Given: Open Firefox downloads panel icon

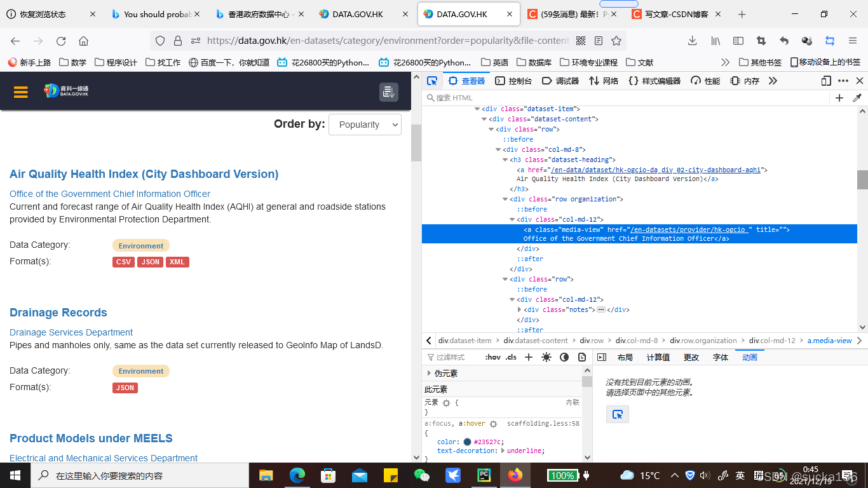Looking at the screenshot, I should pyautogui.click(x=693, y=41).
